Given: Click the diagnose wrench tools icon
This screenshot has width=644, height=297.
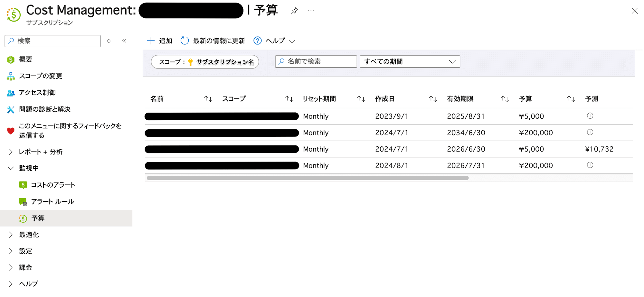Looking at the screenshot, I should 11,110.
